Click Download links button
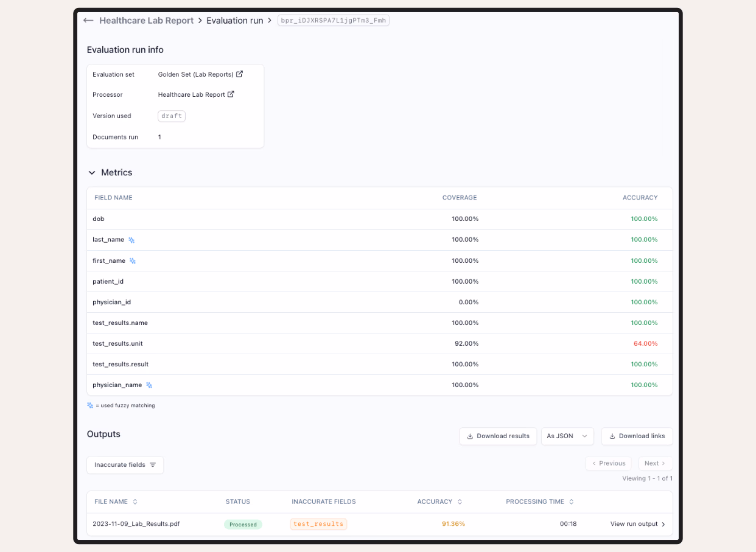Viewport: 756px width, 552px height. (637, 436)
